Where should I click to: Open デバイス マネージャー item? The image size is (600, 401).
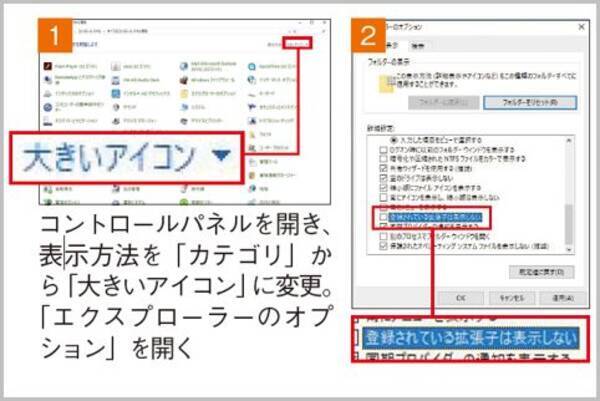134,121
